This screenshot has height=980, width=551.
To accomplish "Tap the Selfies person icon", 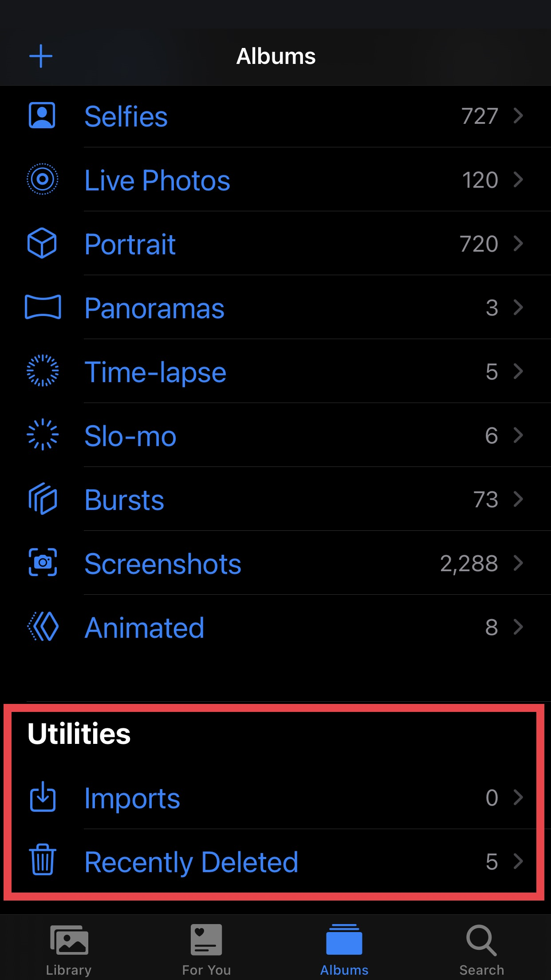I will [42, 116].
